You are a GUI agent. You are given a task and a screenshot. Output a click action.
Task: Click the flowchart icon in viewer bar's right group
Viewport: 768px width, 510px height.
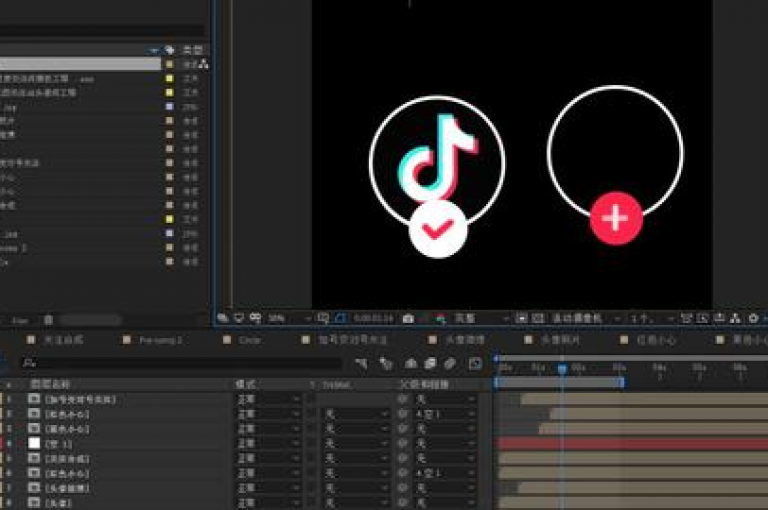point(735,318)
